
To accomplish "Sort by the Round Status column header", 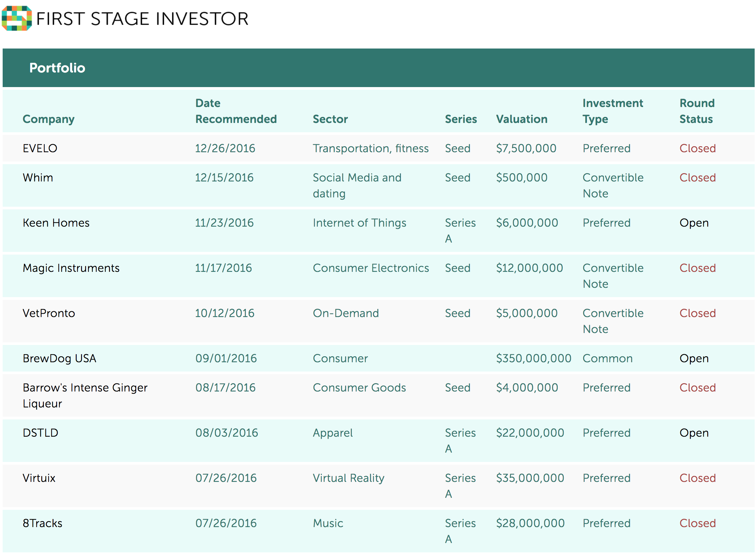I will click(x=697, y=111).
